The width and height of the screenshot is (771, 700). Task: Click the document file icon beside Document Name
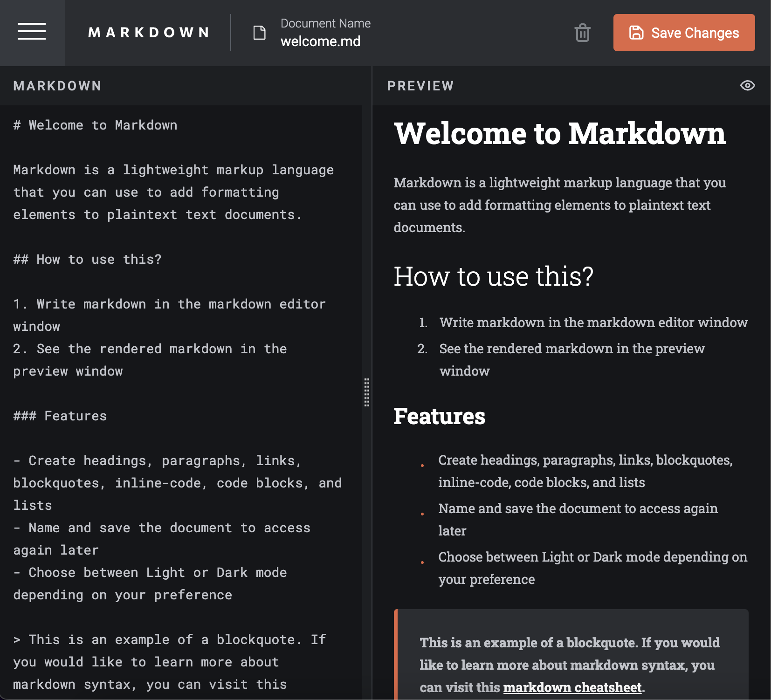click(259, 33)
